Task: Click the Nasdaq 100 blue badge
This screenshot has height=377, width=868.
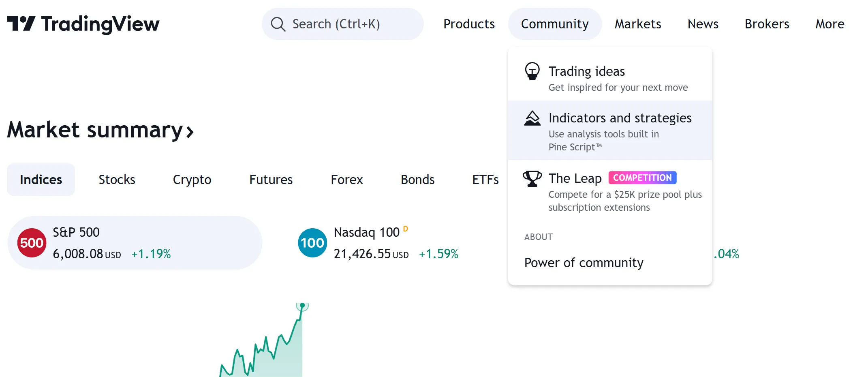Action: coord(312,243)
